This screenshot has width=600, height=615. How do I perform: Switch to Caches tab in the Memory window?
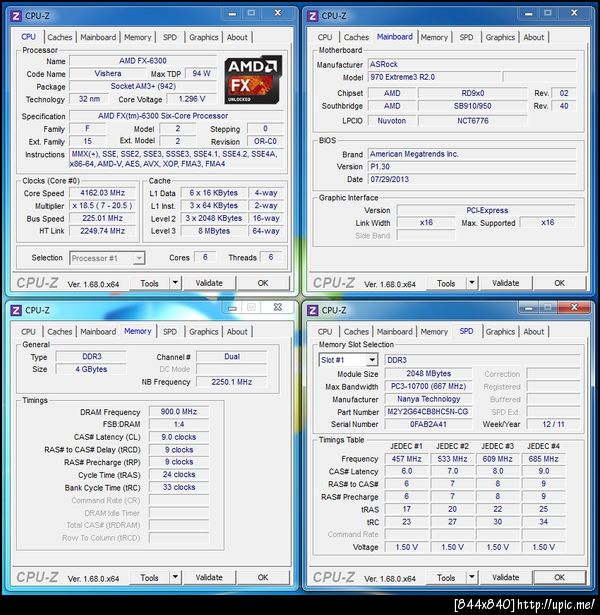[60, 332]
